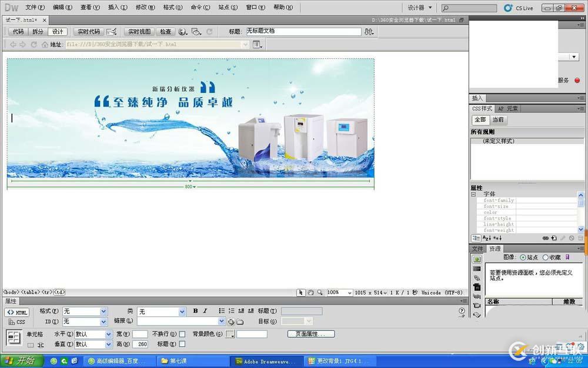Viewport: 588px width, 368px height.
Task: Switch to the AP 元素 tab
Action: tap(508, 108)
